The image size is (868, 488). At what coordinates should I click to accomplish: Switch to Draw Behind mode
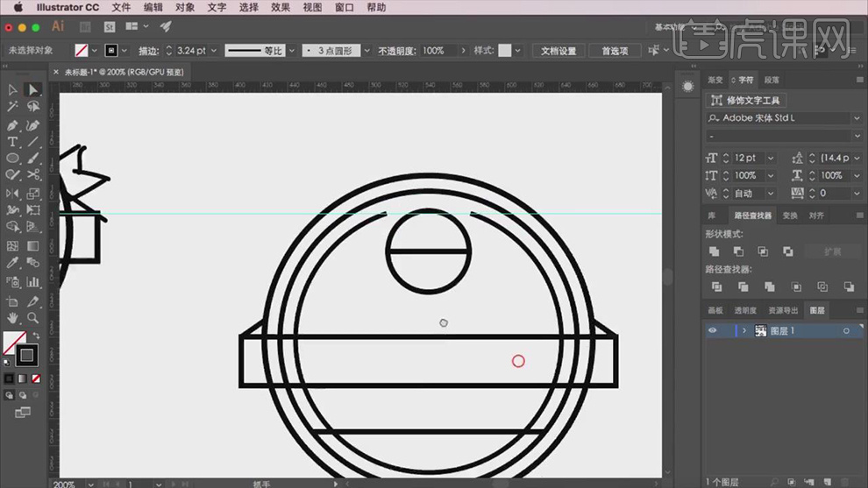tap(23, 395)
